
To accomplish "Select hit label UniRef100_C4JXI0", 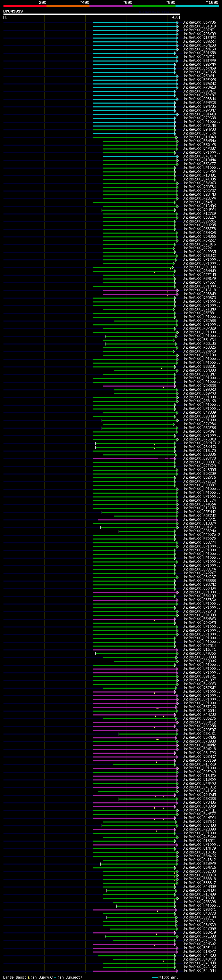I will click(x=199, y=156).
